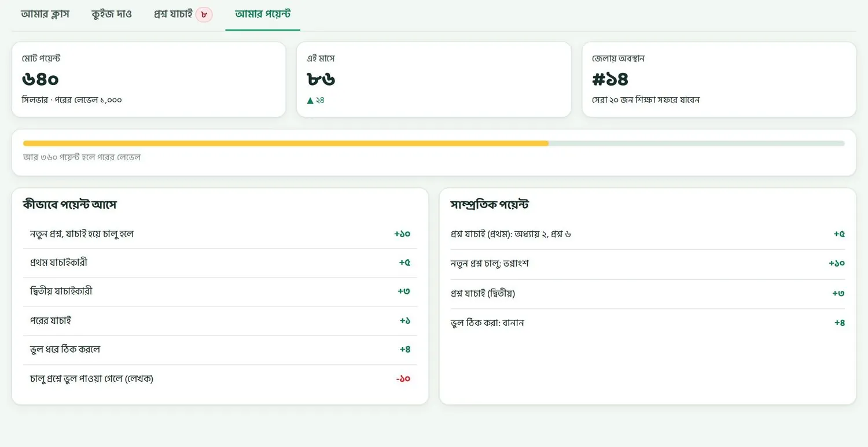This screenshot has width=868, height=447.
Task: Click 'সিলভার · পরের লেভেল ১,০০০' text
Action: click(72, 100)
